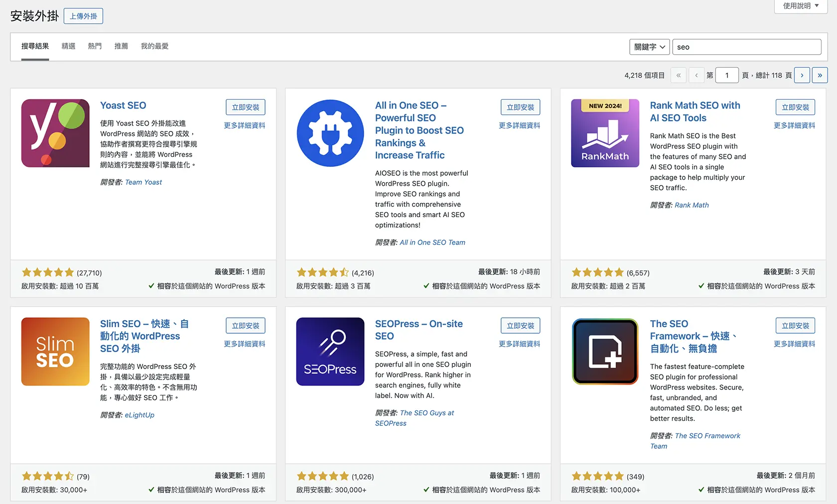Switch to the 搜尋結果 tab
This screenshot has height=504, width=837.
[x=35, y=46]
